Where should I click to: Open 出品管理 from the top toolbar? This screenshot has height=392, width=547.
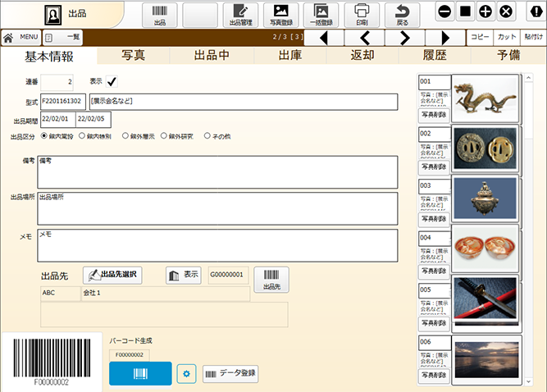[240, 15]
